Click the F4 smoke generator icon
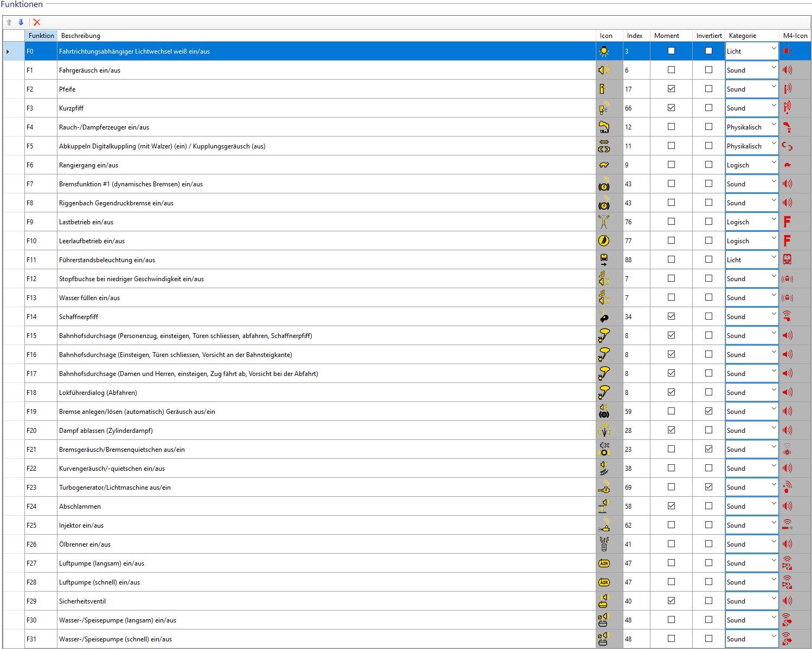The width and height of the screenshot is (812, 649). tap(604, 127)
